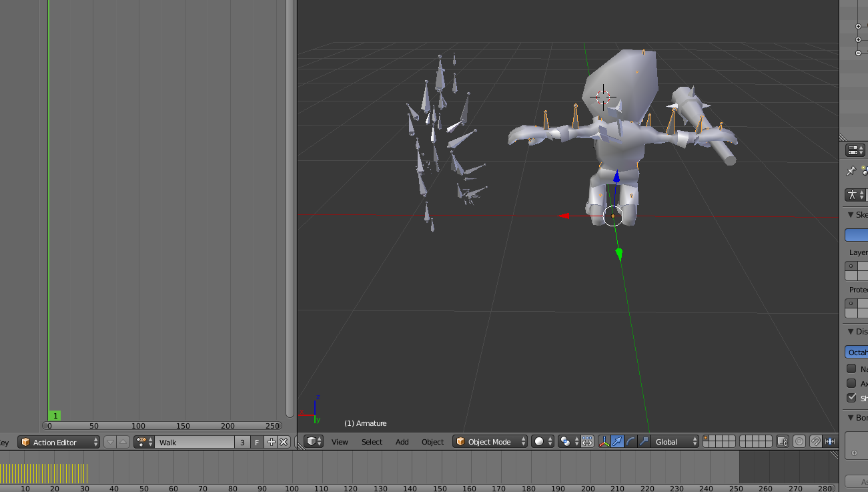Viewport: 868px width, 492px height.
Task: Toggle lock camera and layers to scene
Action: pos(783,441)
